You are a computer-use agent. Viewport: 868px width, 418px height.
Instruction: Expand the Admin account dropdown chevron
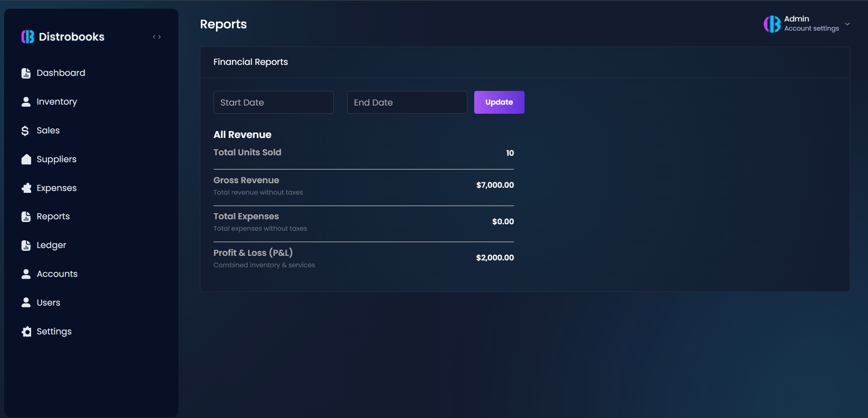click(x=847, y=24)
